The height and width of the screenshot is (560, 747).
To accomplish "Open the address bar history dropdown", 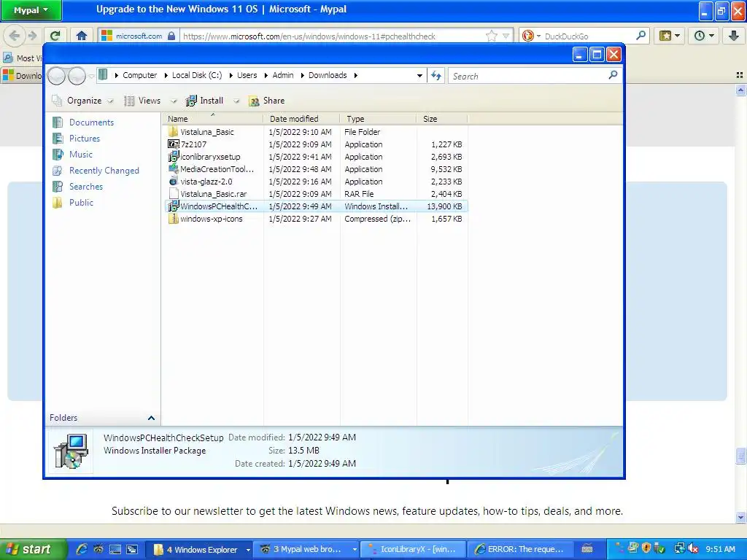I will point(419,76).
